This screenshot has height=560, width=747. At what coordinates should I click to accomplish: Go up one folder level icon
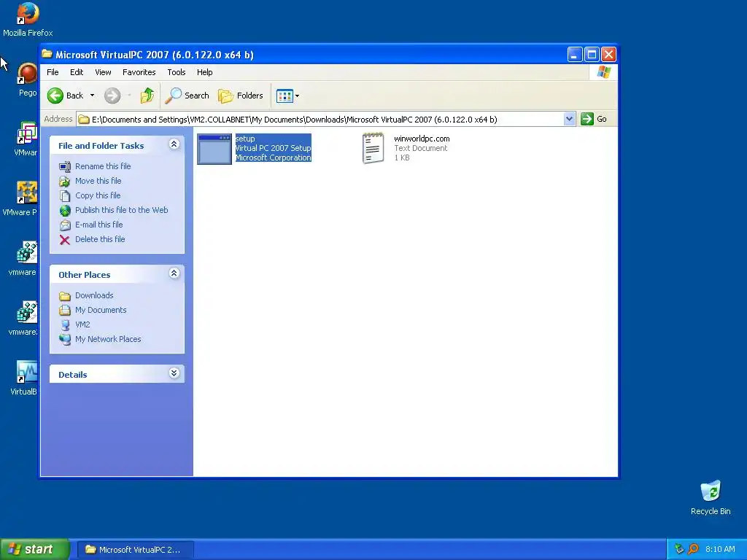tap(147, 96)
